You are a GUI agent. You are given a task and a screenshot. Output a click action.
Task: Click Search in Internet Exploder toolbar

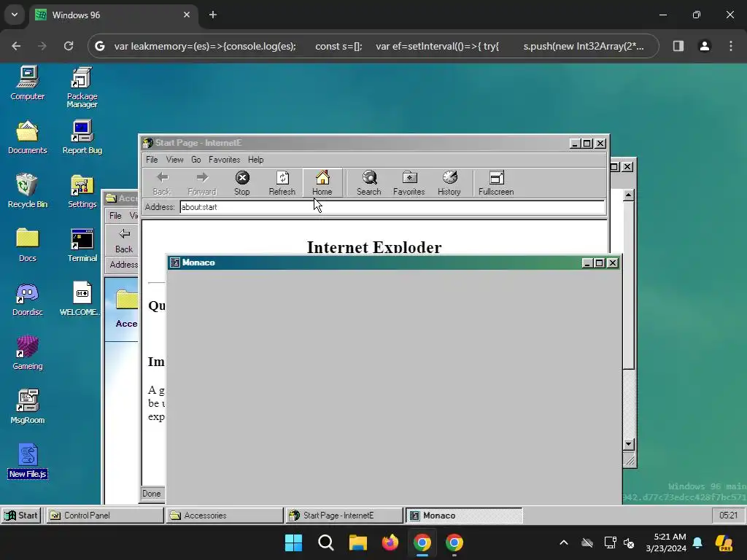coord(368,183)
